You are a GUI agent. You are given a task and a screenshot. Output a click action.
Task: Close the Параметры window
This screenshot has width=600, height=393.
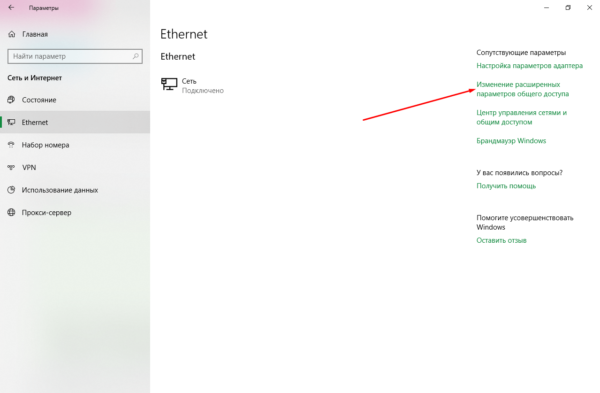[589, 8]
